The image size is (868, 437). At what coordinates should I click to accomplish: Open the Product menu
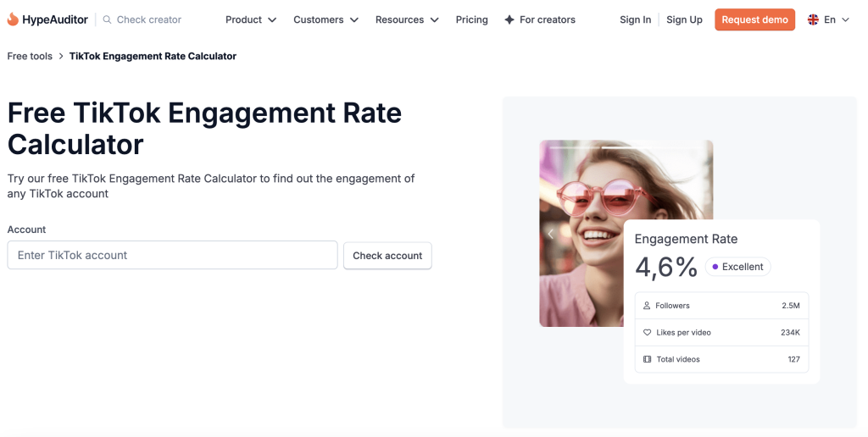point(250,20)
